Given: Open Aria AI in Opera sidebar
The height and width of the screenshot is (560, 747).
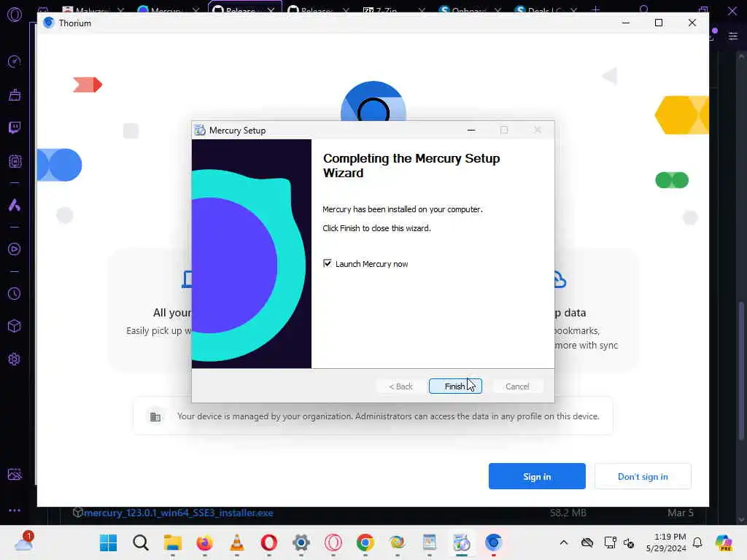Looking at the screenshot, I should click(15, 205).
